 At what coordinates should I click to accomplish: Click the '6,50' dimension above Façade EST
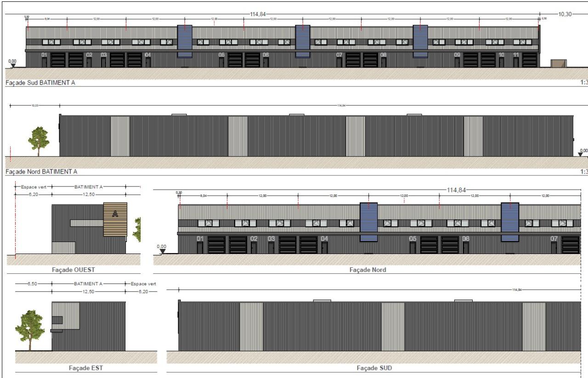tap(33, 284)
